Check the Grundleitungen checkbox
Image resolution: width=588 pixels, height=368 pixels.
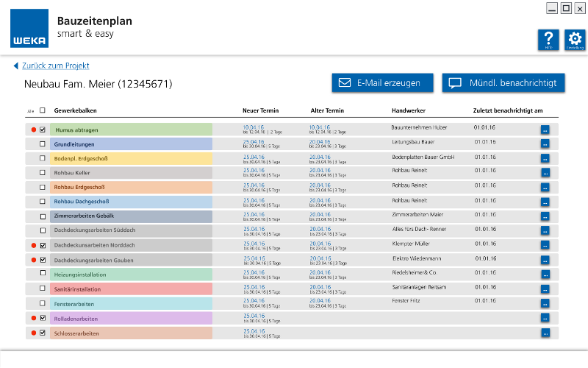click(x=43, y=144)
